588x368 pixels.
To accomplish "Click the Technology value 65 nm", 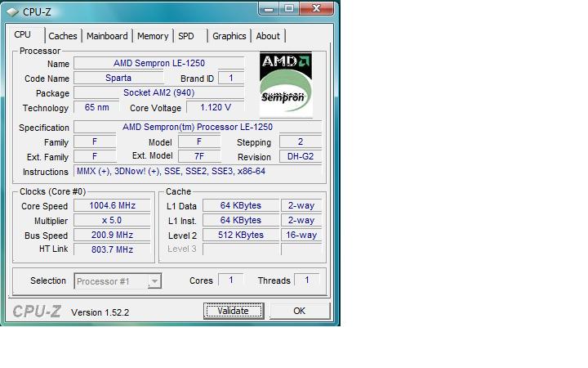I will click(x=96, y=107).
